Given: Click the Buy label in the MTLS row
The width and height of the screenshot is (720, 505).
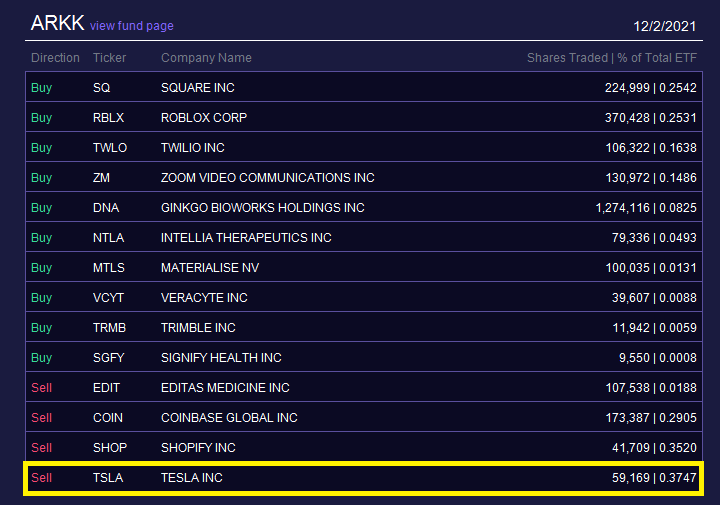Looking at the screenshot, I should coord(41,268).
